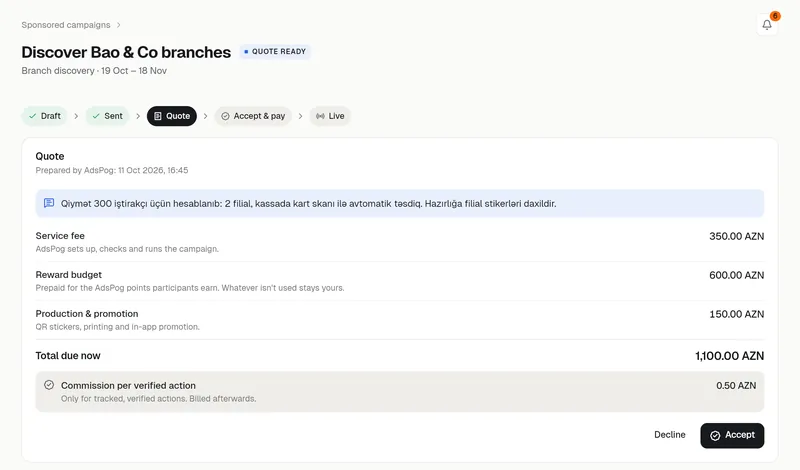Select the Draft step
The height and width of the screenshot is (470, 800).
[x=44, y=116]
